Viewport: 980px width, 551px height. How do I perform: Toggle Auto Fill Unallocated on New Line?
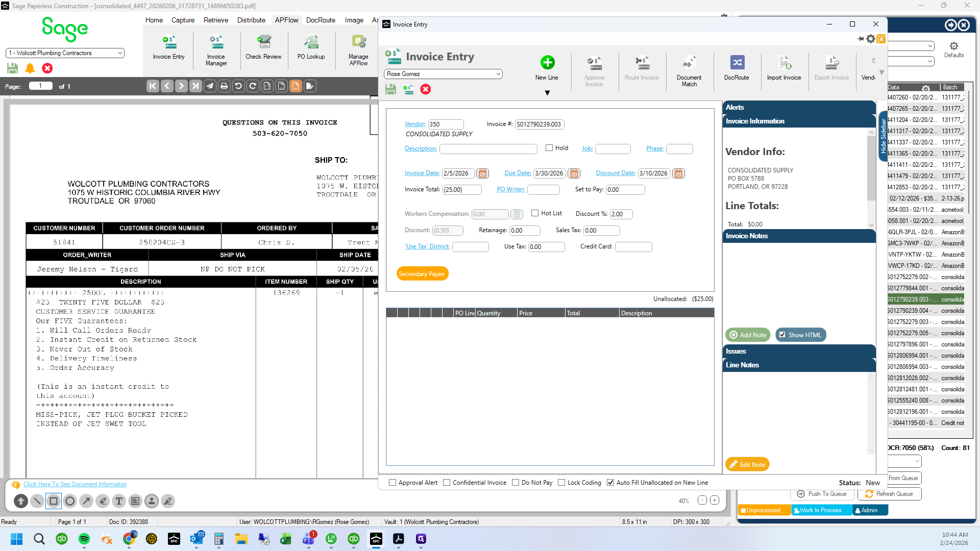pyautogui.click(x=610, y=483)
